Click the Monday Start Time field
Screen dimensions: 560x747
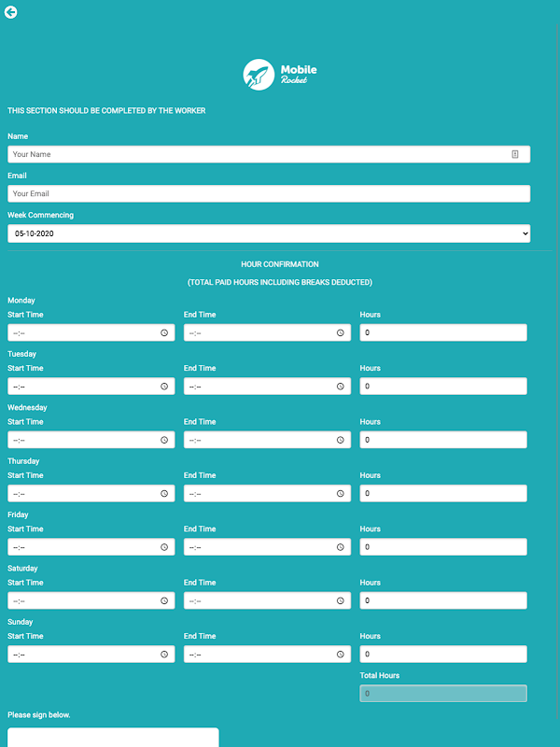tap(91, 332)
